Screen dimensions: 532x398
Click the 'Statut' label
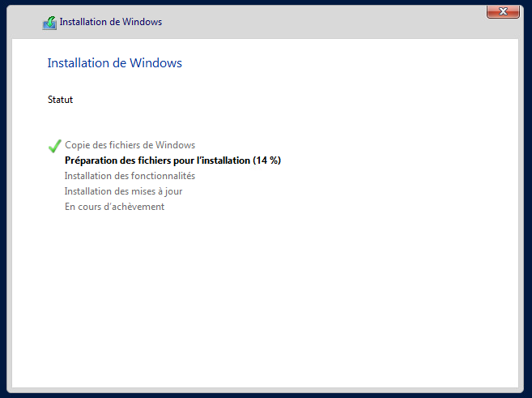point(60,100)
